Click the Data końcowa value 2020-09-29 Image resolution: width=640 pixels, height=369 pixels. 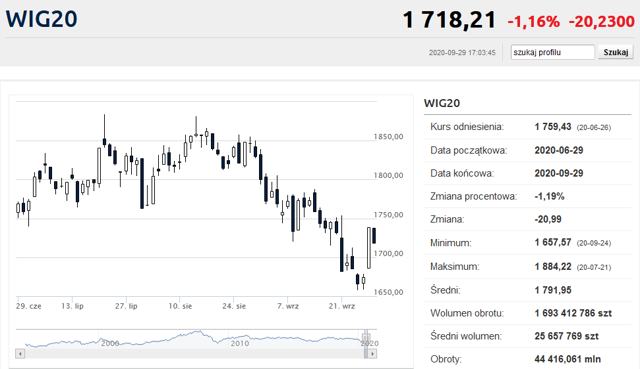coord(559,173)
